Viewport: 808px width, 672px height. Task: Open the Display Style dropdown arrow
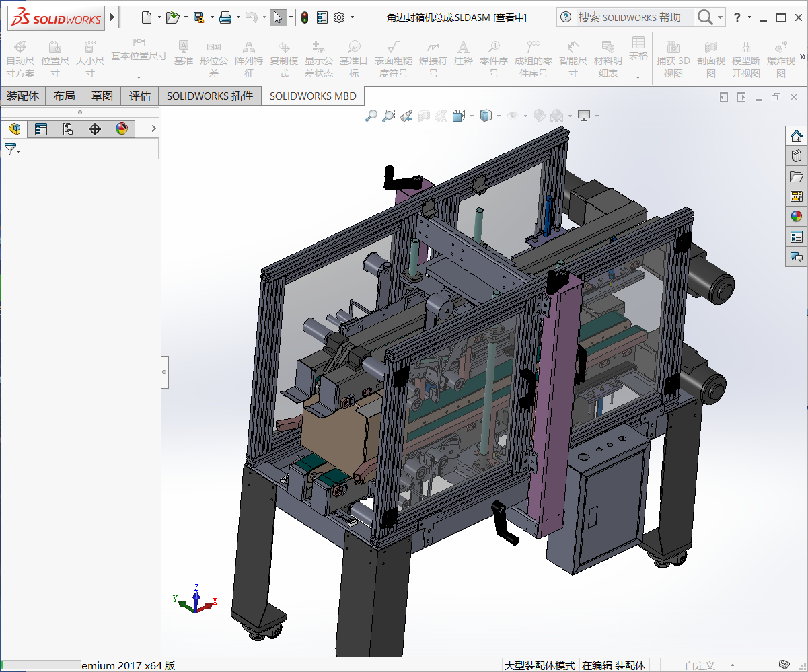coord(499,116)
